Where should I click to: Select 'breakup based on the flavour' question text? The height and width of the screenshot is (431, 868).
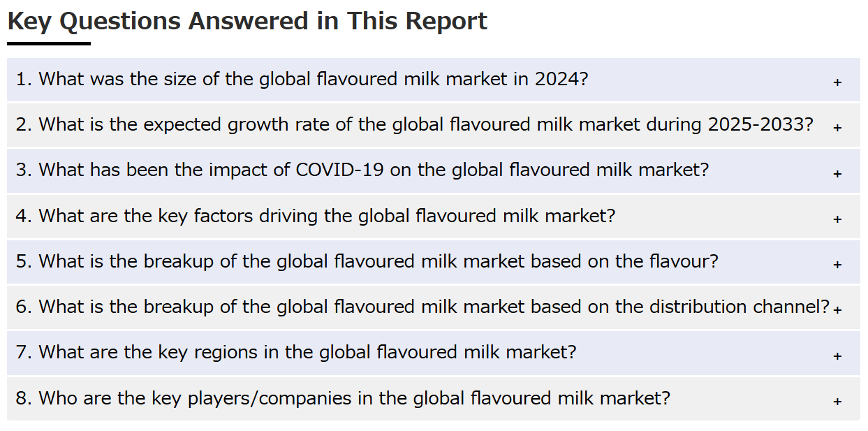click(x=367, y=261)
